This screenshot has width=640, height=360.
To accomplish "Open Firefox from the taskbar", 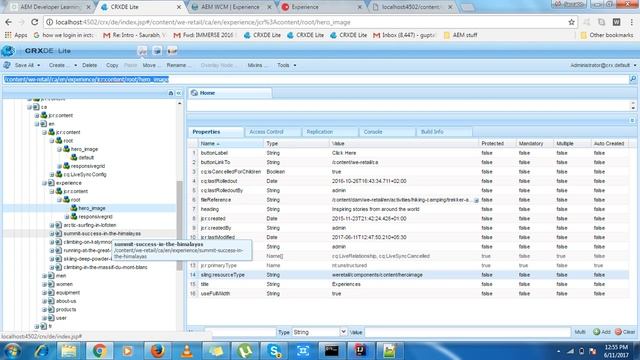I will (x=158, y=351).
